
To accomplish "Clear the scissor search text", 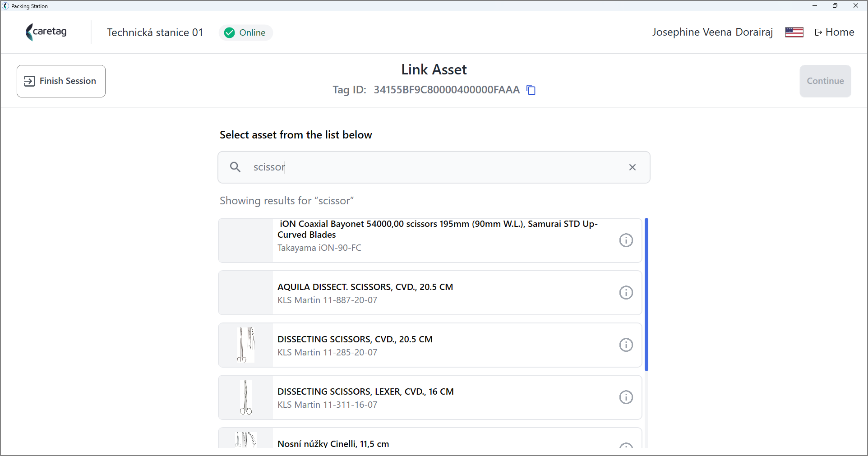I will 633,167.
